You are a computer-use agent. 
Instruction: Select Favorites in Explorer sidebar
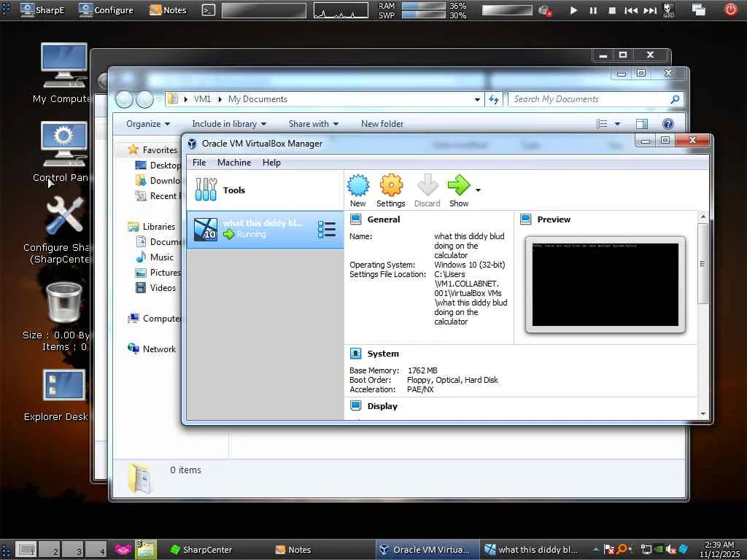point(160,150)
